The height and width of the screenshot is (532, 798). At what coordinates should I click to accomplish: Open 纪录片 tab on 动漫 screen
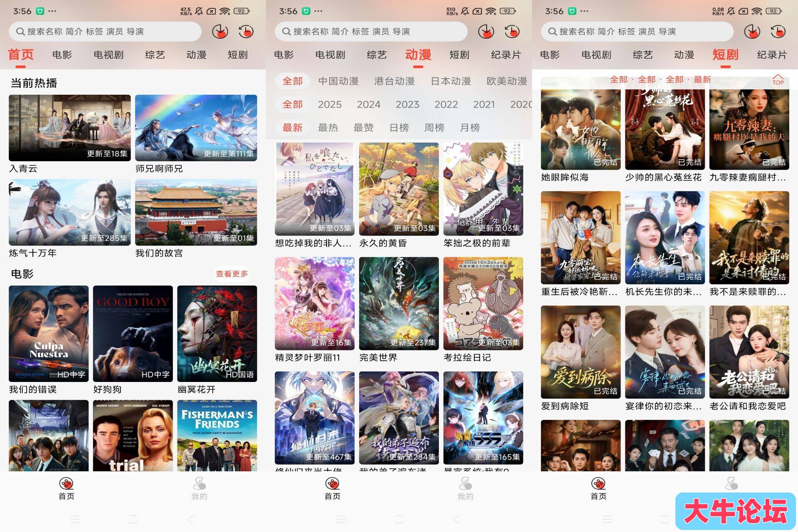(x=505, y=55)
